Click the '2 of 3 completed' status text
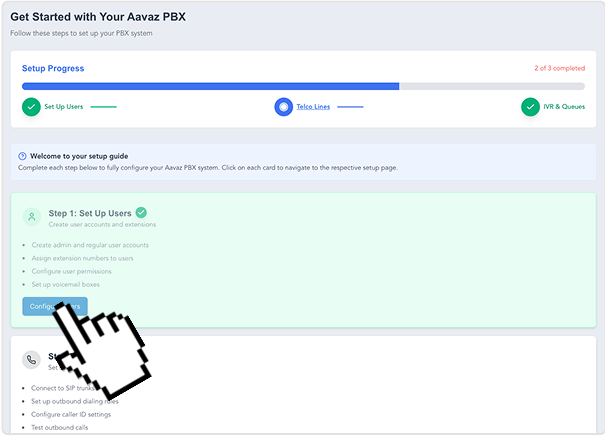 point(559,68)
